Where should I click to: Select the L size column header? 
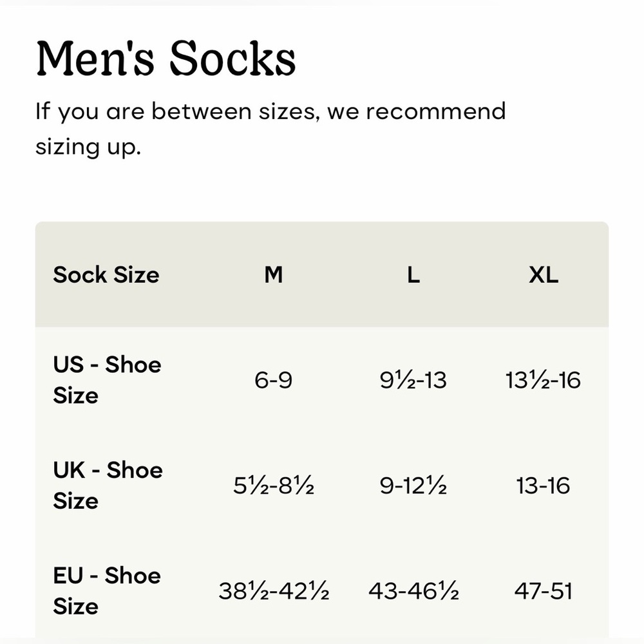[x=413, y=275]
